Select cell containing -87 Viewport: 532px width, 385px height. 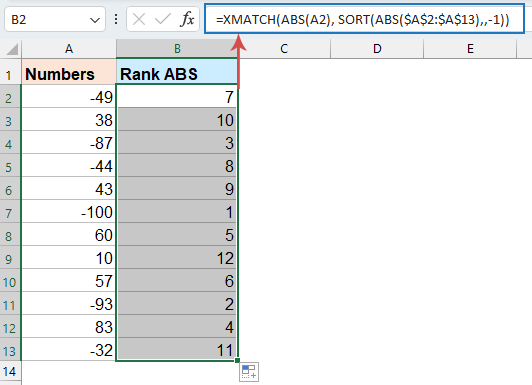click(69, 142)
